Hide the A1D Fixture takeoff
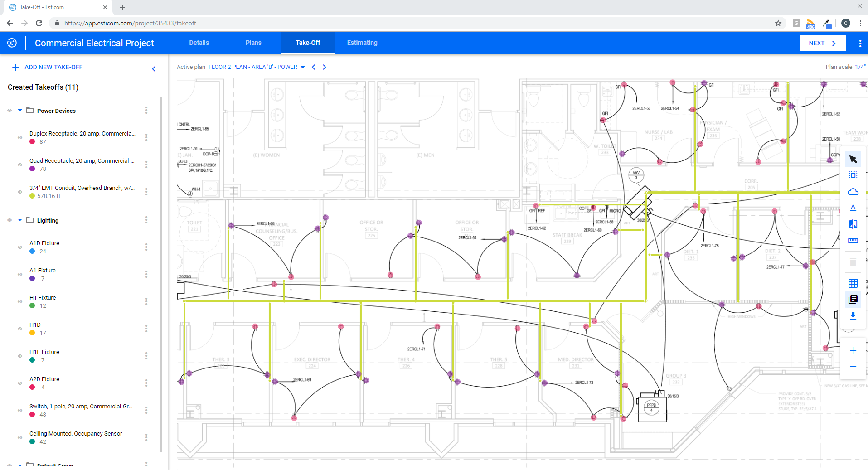Viewport: 868px width, 470px height. click(20, 247)
